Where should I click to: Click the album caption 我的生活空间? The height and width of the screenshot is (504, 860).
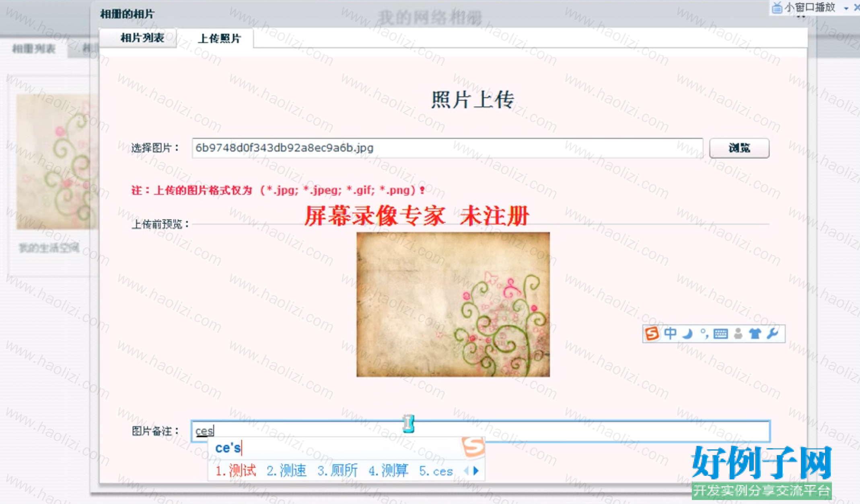(49, 248)
